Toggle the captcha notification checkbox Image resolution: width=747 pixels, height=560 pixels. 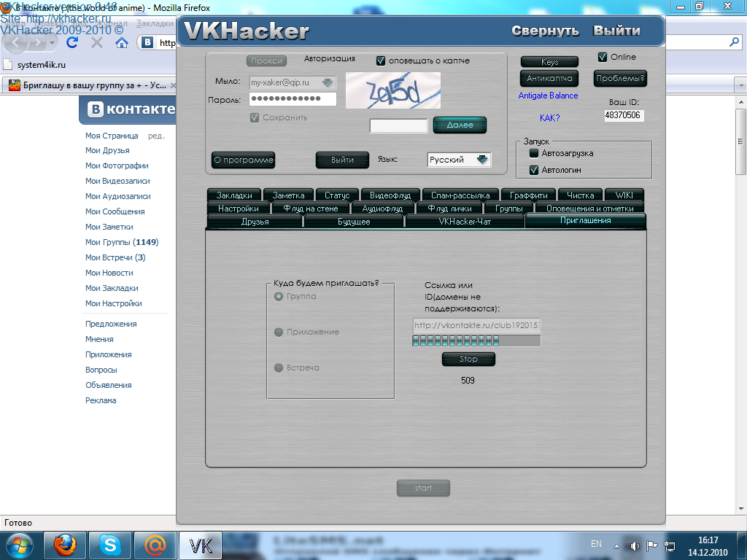pos(381,61)
